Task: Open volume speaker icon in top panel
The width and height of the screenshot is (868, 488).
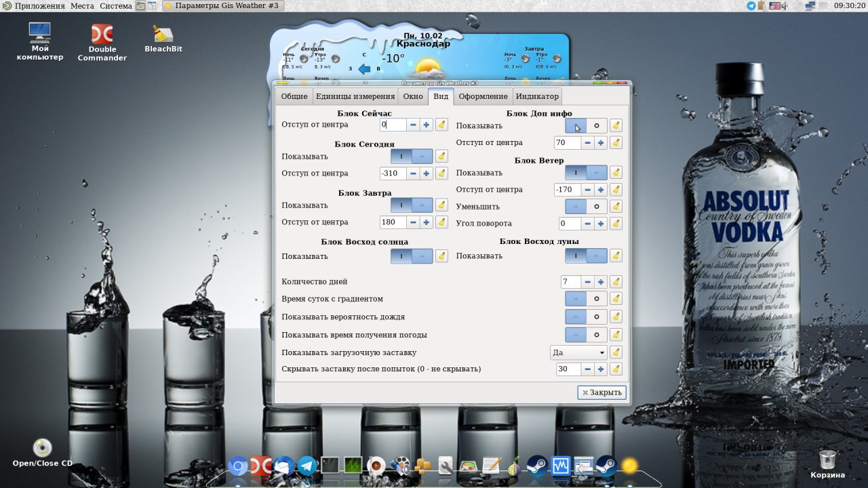Action: [785, 5]
